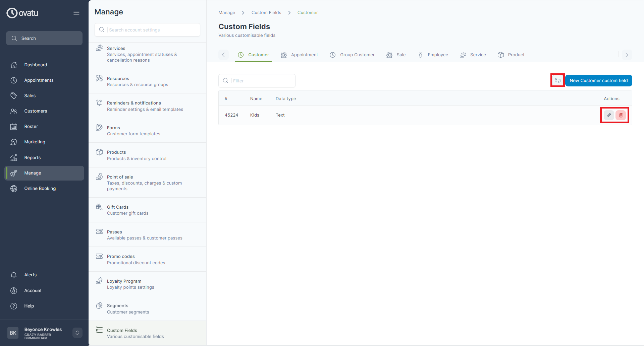This screenshot has width=644, height=346.
Task: Click the Online Booking globe icon
Action: 14,189
